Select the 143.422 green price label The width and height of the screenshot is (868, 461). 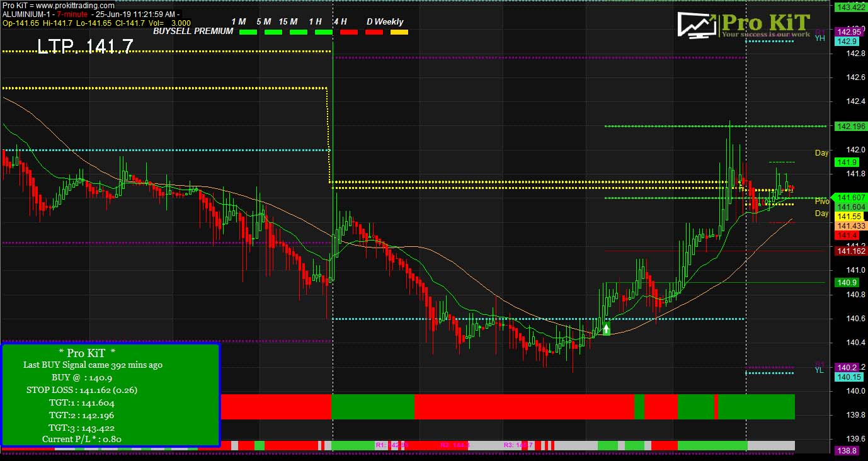849,7
